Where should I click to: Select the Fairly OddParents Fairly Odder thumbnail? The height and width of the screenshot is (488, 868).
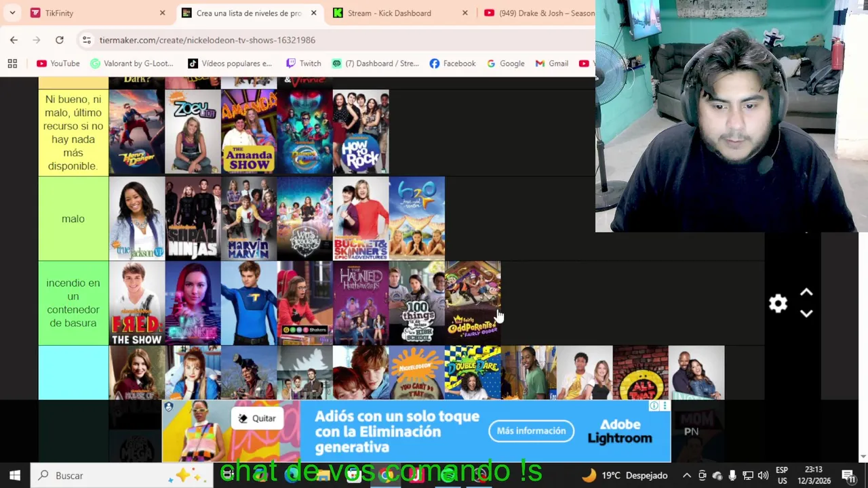pyautogui.click(x=473, y=303)
